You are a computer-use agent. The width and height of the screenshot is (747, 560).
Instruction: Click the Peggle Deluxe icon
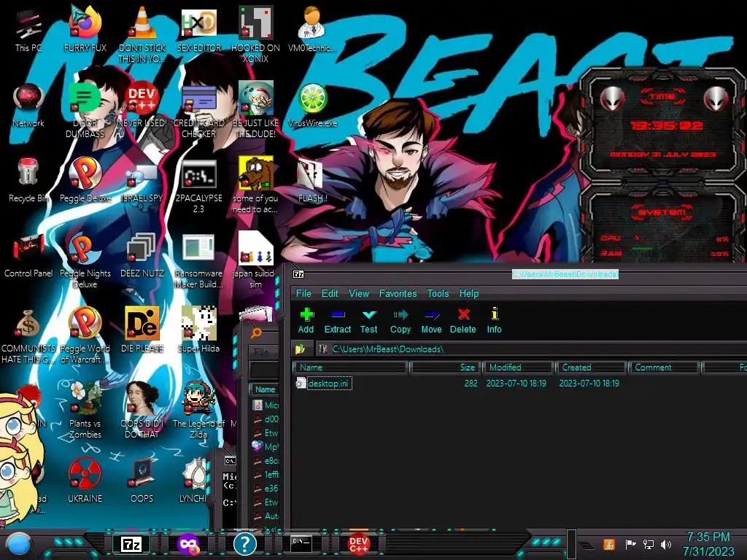coord(85,180)
